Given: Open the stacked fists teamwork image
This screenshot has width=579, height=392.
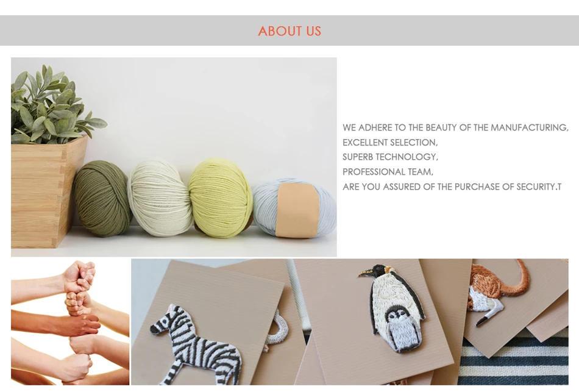Looking at the screenshot, I should [x=70, y=322].
